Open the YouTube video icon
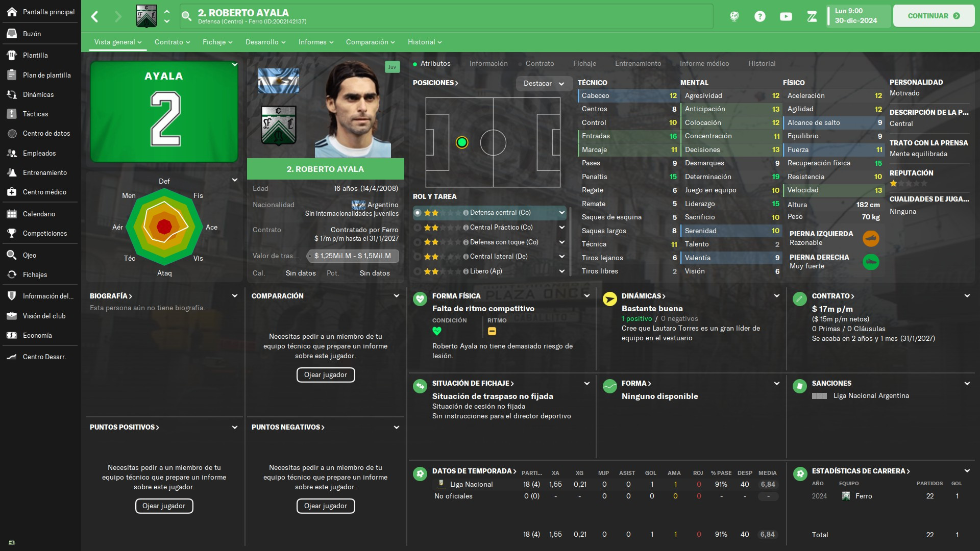 click(786, 16)
